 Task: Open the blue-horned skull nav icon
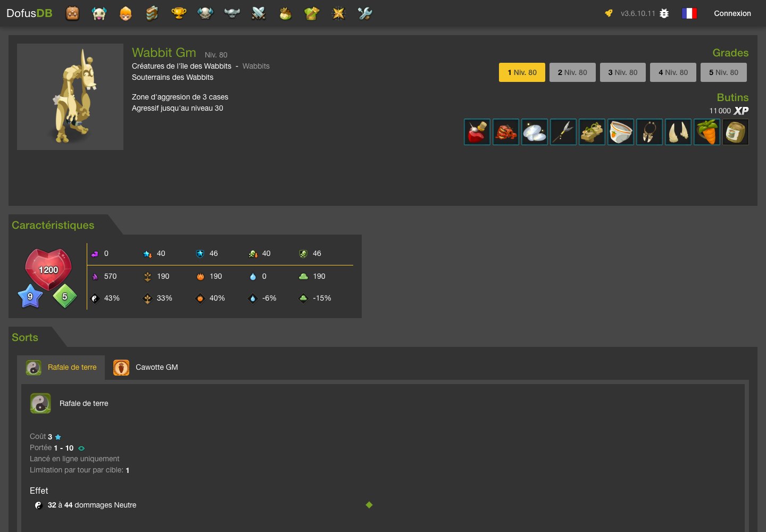205,13
